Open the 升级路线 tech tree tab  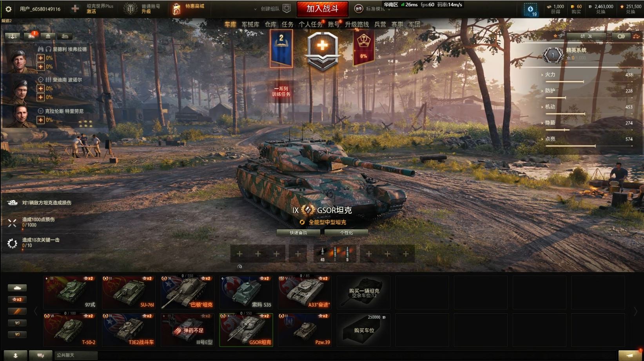tap(357, 24)
